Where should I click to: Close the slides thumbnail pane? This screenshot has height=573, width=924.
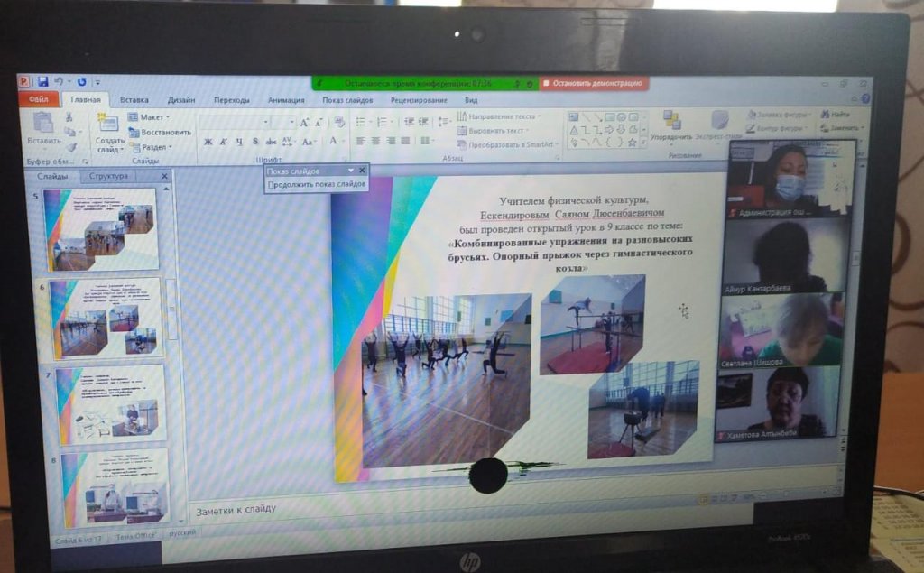point(164,176)
